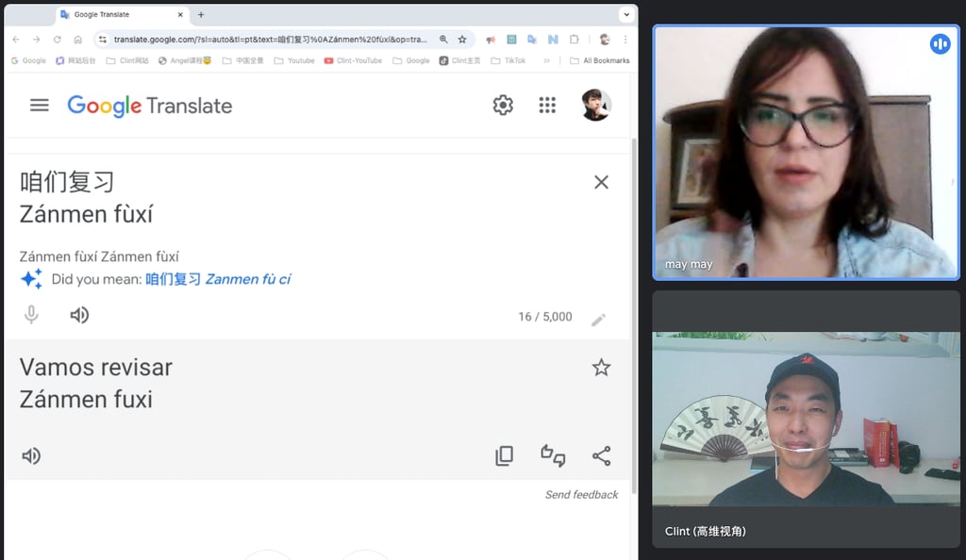Image resolution: width=966 pixels, height=560 pixels.
Task: Click the speaking indicator on may may
Action: (941, 43)
